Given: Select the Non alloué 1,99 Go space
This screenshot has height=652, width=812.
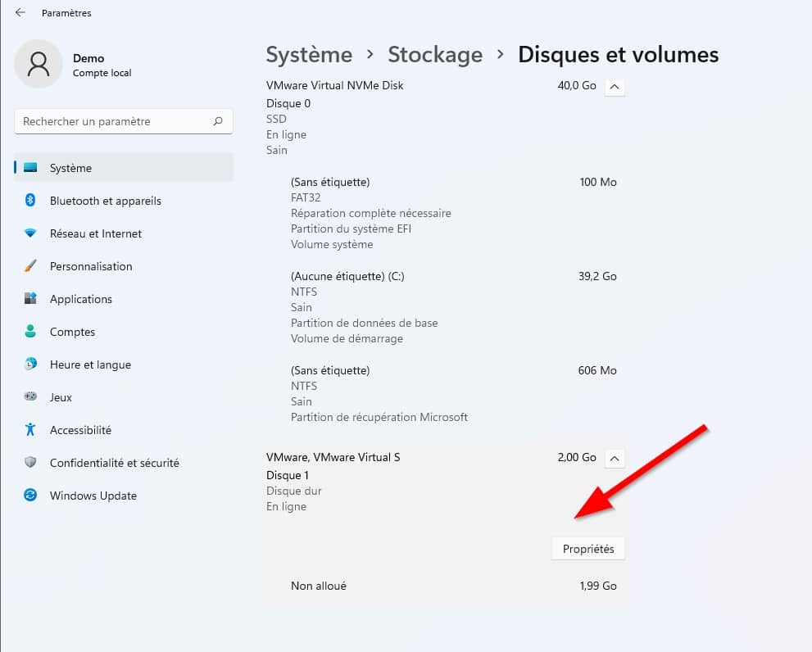Looking at the screenshot, I should tap(442, 586).
